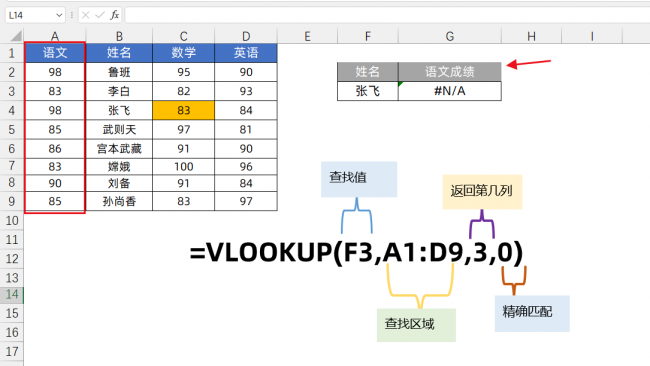The image size is (650, 366).
Task: Select cell containing 嫦娥
Action: point(119,167)
